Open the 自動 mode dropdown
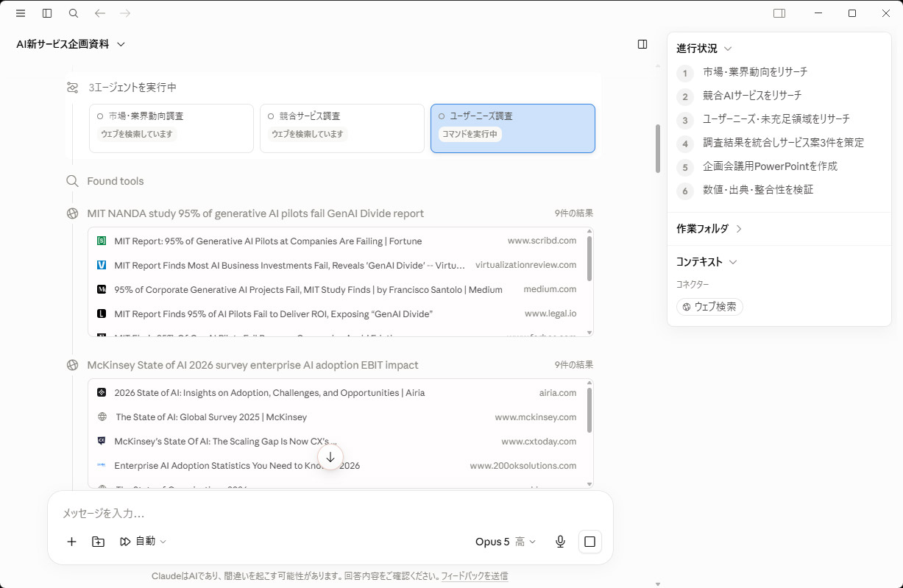Image resolution: width=903 pixels, height=588 pixels. tap(144, 542)
